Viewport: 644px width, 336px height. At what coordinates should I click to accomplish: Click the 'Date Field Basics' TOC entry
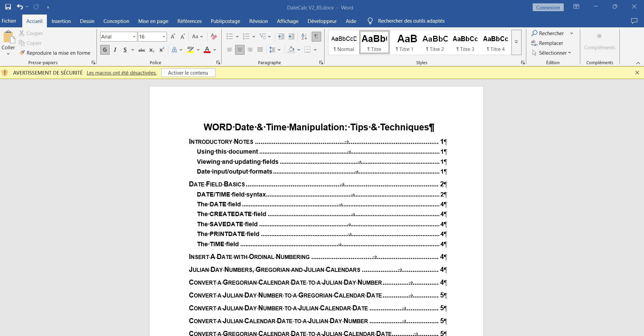coord(318,184)
